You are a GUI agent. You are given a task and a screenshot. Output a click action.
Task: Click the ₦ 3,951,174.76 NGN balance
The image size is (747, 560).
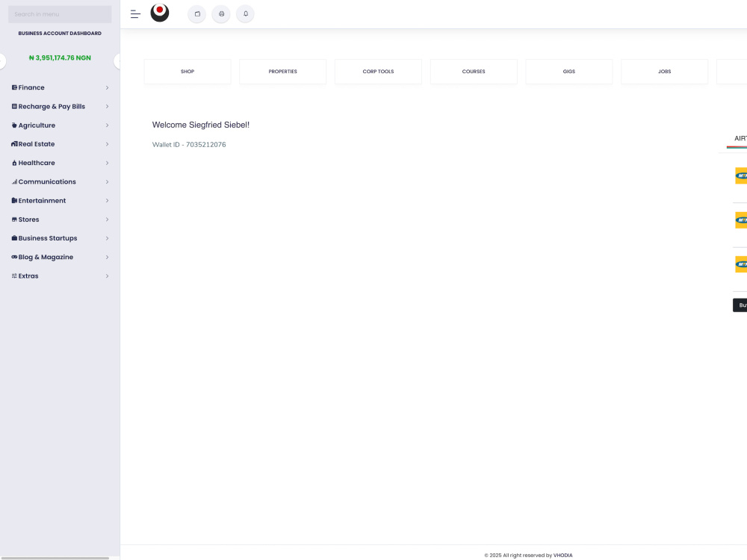coord(60,57)
